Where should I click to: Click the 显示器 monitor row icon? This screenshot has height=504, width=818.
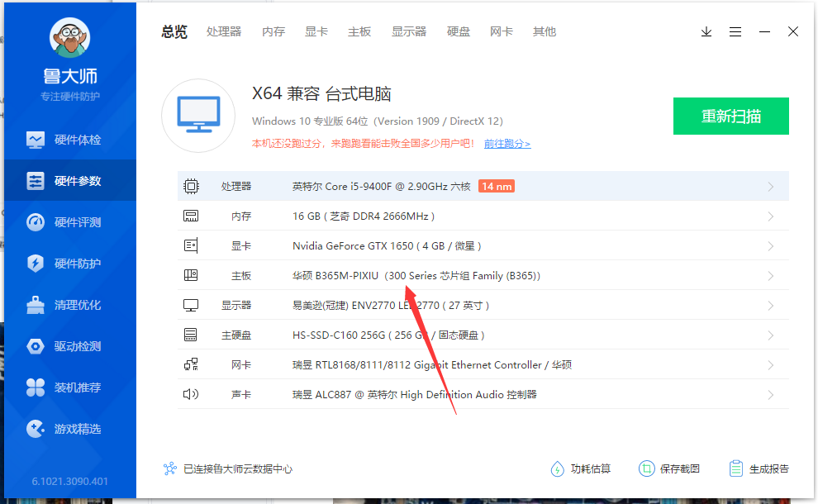pyautogui.click(x=191, y=305)
